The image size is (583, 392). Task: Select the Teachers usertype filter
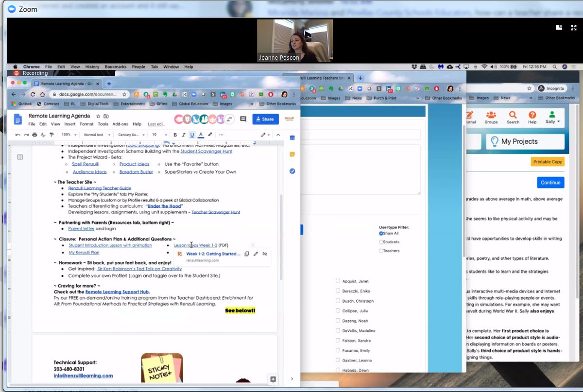[381, 251]
